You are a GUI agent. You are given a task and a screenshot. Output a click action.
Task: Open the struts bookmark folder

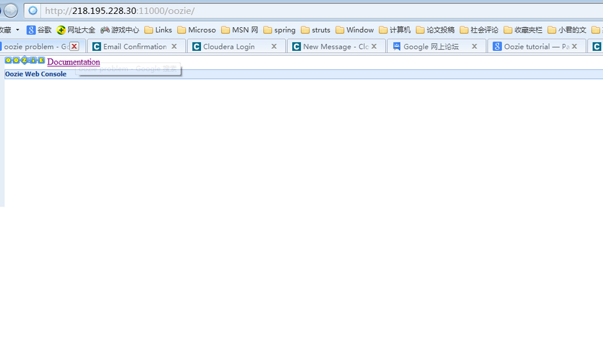316,30
